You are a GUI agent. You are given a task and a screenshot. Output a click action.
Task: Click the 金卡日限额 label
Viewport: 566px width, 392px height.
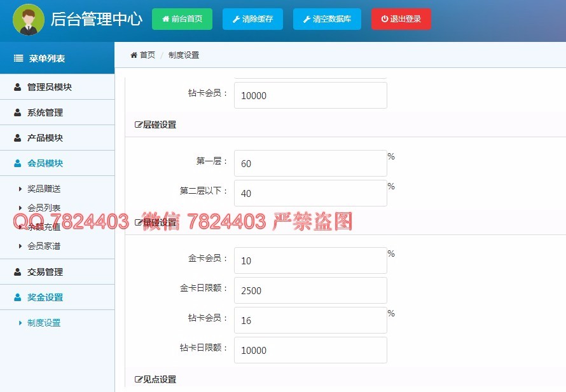(204, 288)
